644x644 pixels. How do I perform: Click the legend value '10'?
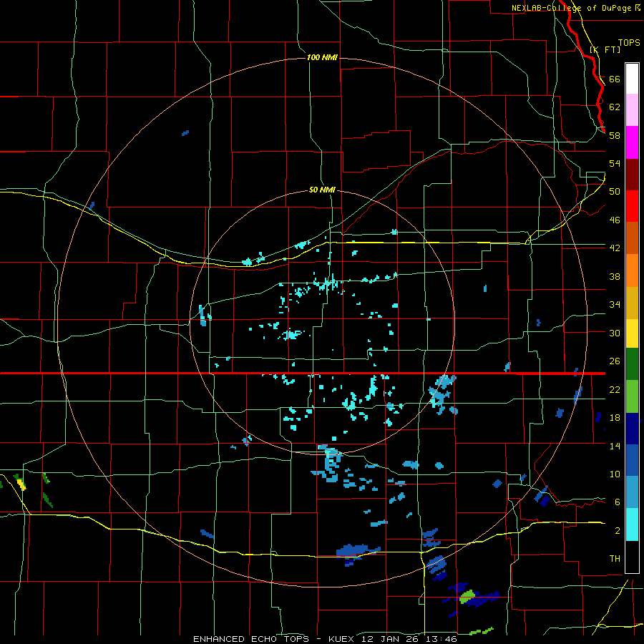click(615, 474)
